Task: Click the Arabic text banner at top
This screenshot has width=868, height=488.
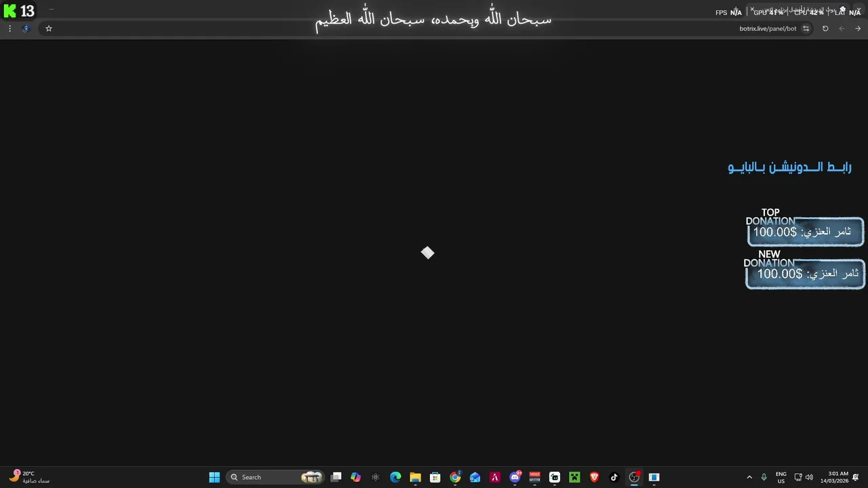Action: tap(433, 18)
